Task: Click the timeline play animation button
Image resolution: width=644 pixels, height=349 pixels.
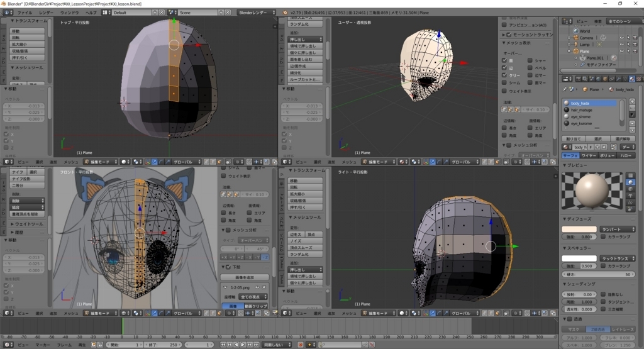Action: point(242,345)
